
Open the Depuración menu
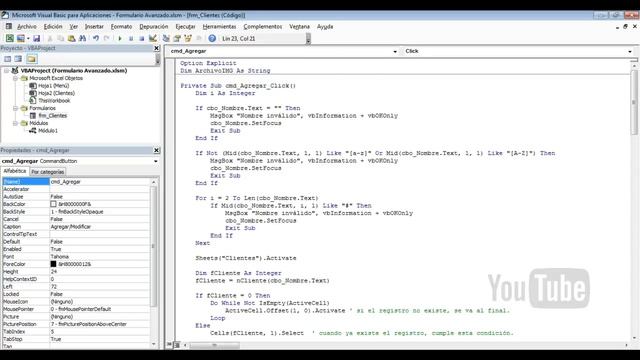click(154, 27)
